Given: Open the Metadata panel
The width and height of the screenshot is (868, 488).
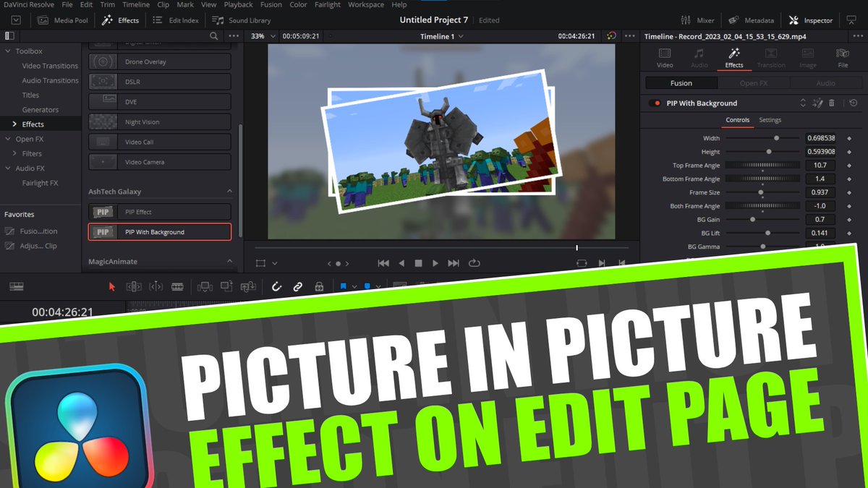Looking at the screenshot, I should pos(751,20).
